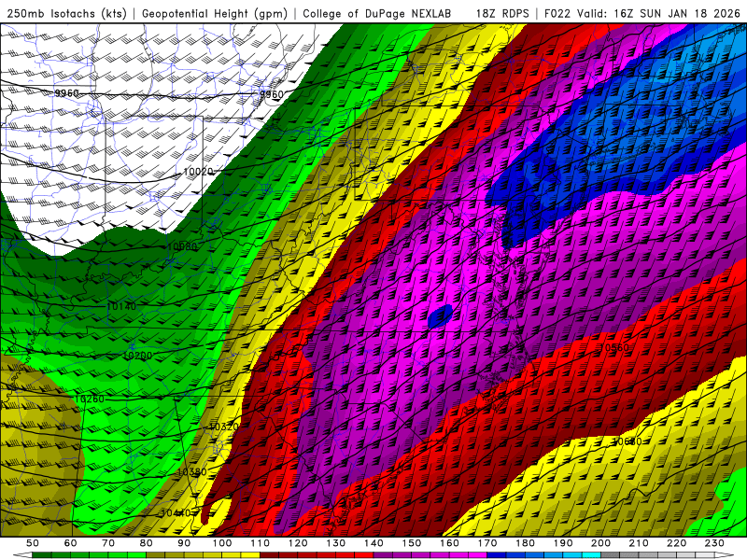
Task: Click the cyan swatch just before 200
Action: (591, 553)
